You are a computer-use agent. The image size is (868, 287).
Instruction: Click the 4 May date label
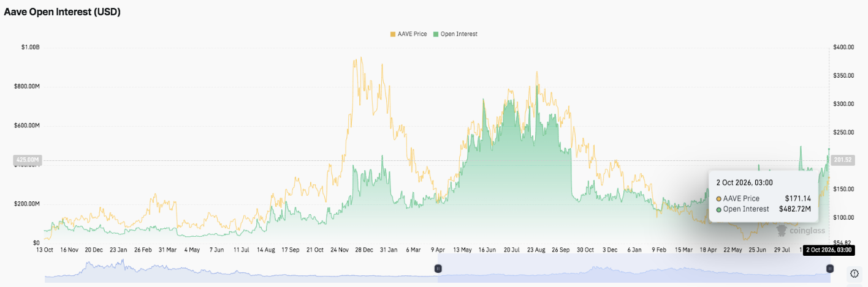point(192,250)
